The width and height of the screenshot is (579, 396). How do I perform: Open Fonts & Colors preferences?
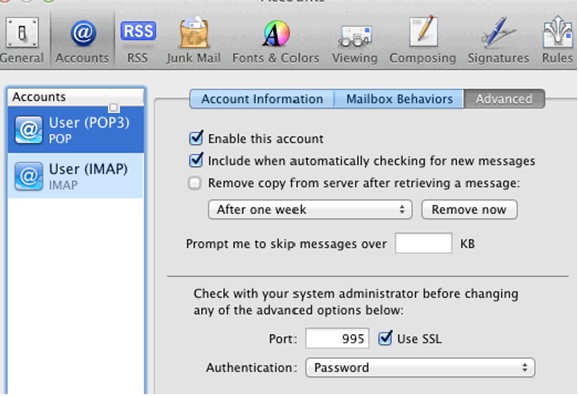point(276,41)
